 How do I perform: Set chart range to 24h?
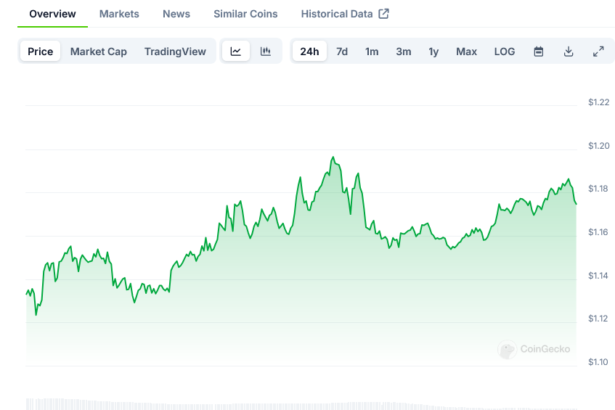coord(310,51)
